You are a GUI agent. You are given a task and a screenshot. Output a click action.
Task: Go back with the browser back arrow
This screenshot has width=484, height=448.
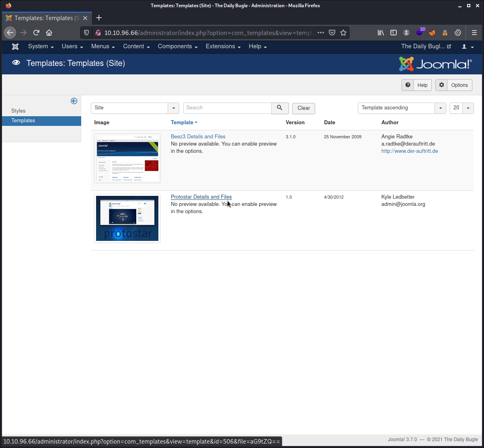[10, 33]
